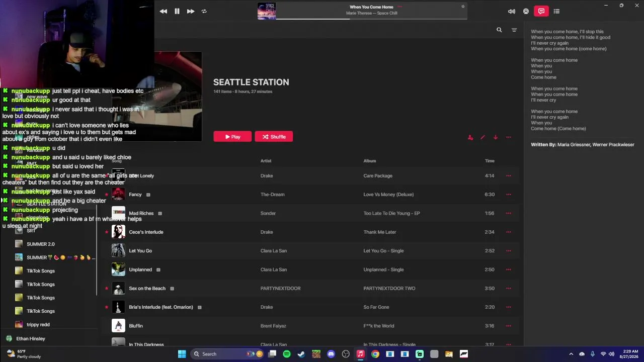Open the Wi-Fi network tray icon

(603, 354)
